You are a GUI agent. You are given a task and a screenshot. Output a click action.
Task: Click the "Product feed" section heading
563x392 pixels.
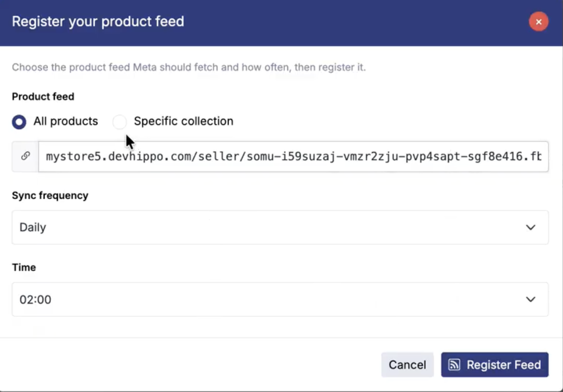click(x=43, y=96)
